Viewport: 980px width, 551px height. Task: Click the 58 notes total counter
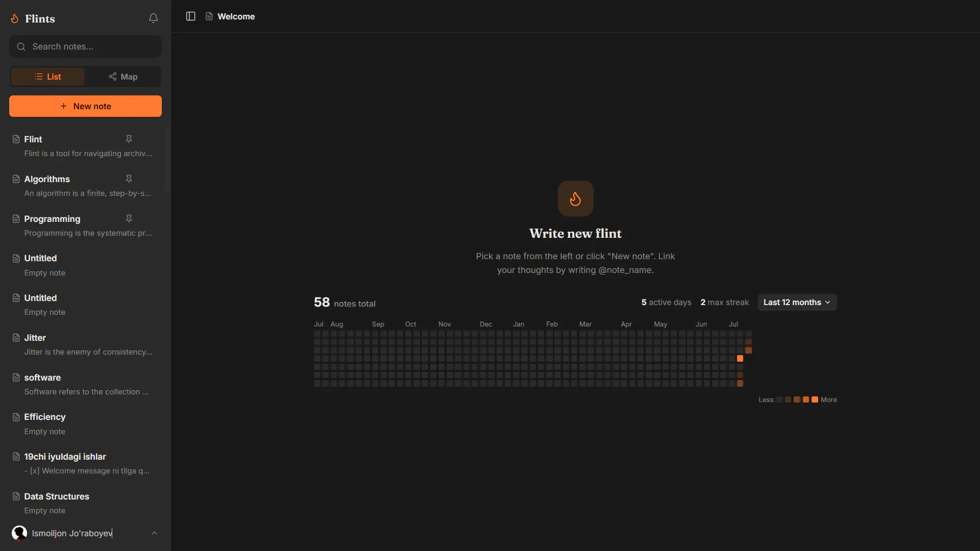(345, 303)
